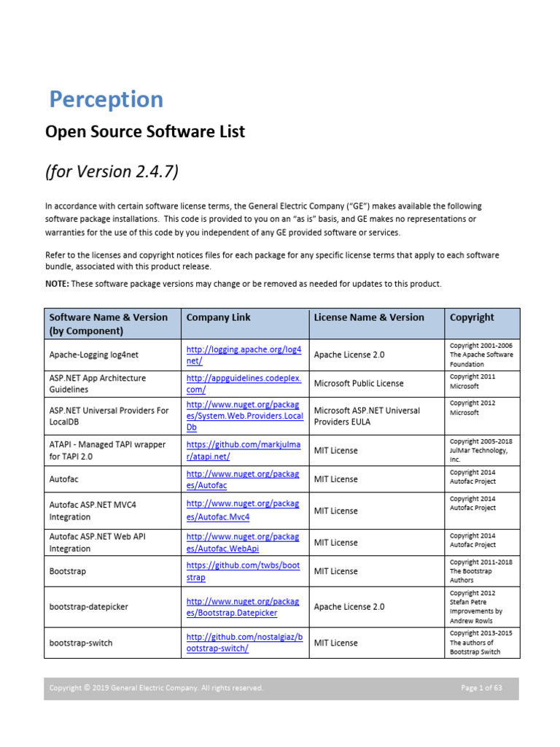Image resolution: width=560 pixels, height=747 pixels.
Task: Click 'Copyright 2005-2018 JulMar Technology, Inc.'
Action: point(481,450)
